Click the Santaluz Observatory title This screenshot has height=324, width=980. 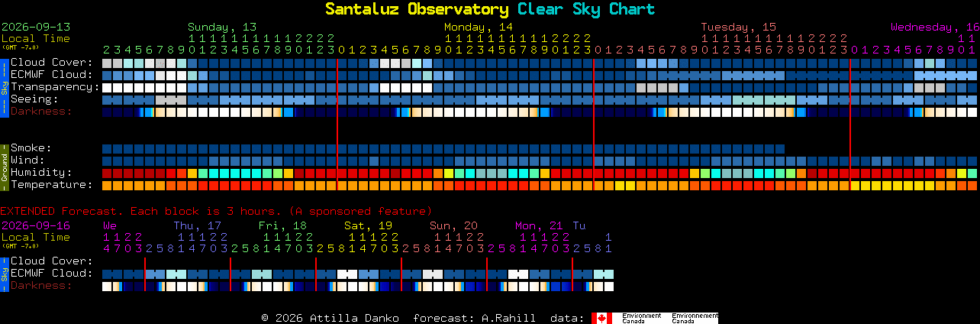pyautogui.click(x=417, y=9)
